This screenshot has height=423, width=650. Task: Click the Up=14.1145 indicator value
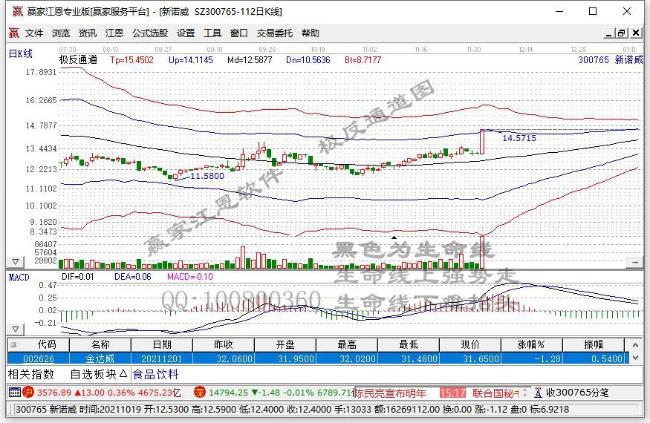coord(191,60)
